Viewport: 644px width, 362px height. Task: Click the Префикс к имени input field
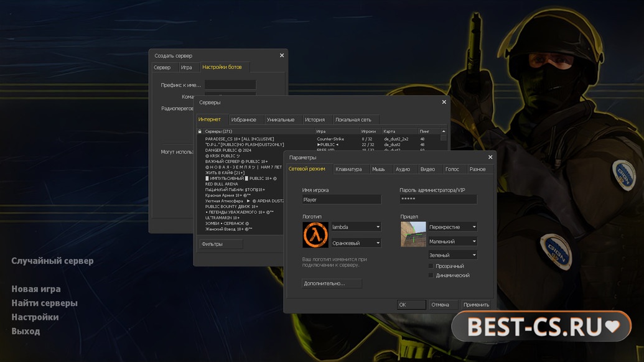pos(230,85)
